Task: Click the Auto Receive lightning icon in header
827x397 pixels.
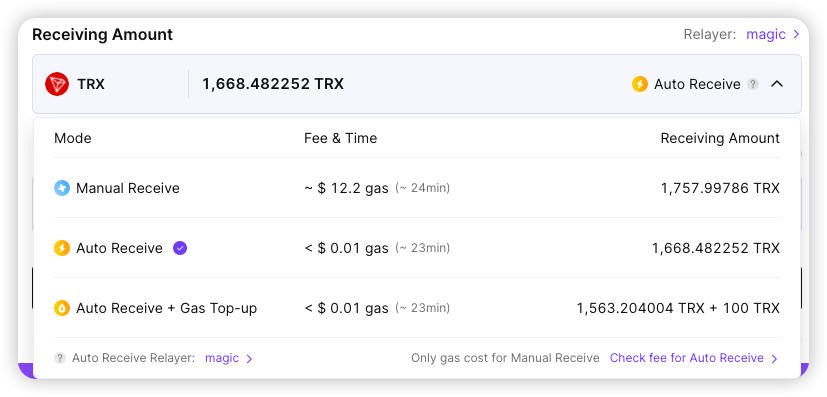Action: pyautogui.click(x=640, y=84)
